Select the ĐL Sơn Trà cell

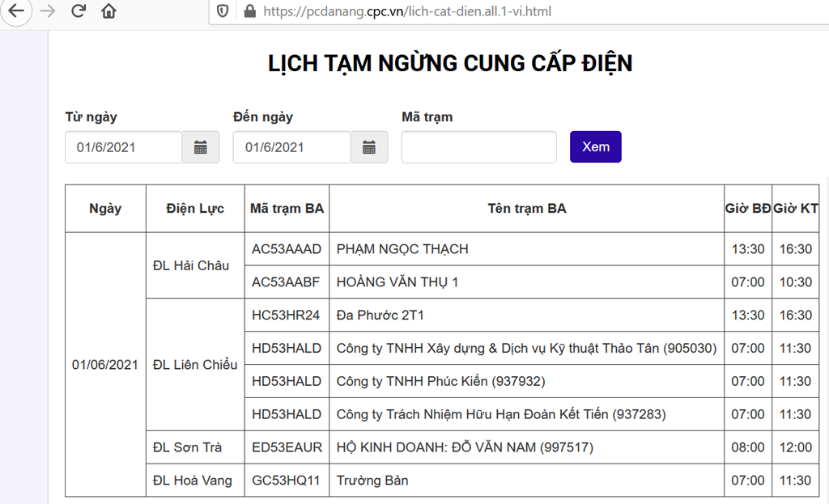[195, 447]
